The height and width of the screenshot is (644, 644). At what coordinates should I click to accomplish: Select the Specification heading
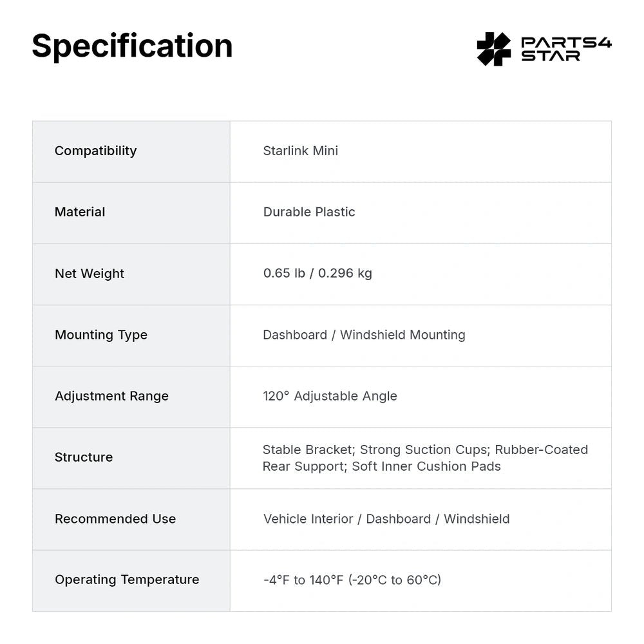[132, 46]
